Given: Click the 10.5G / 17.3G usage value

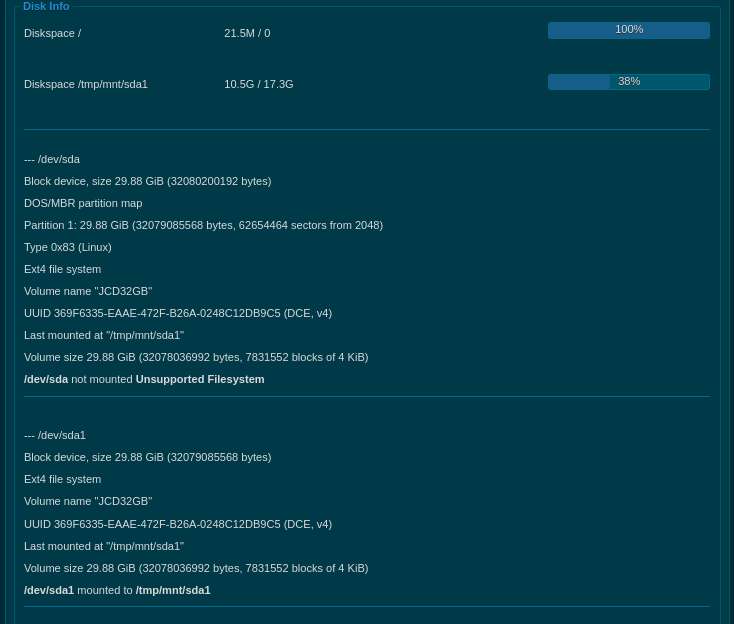Looking at the screenshot, I should [x=258, y=84].
